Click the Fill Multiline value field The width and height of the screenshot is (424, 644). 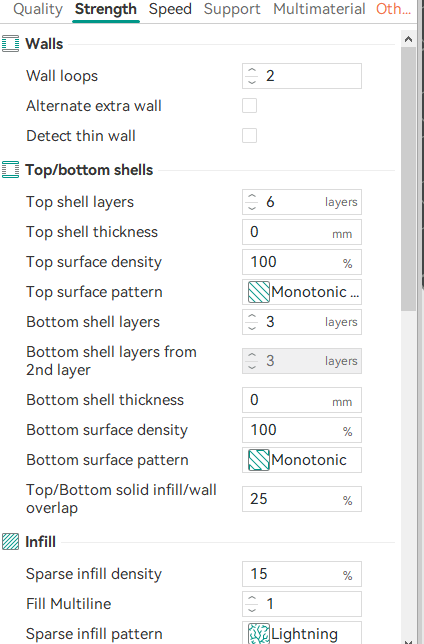pyautogui.click(x=302, y=604)
